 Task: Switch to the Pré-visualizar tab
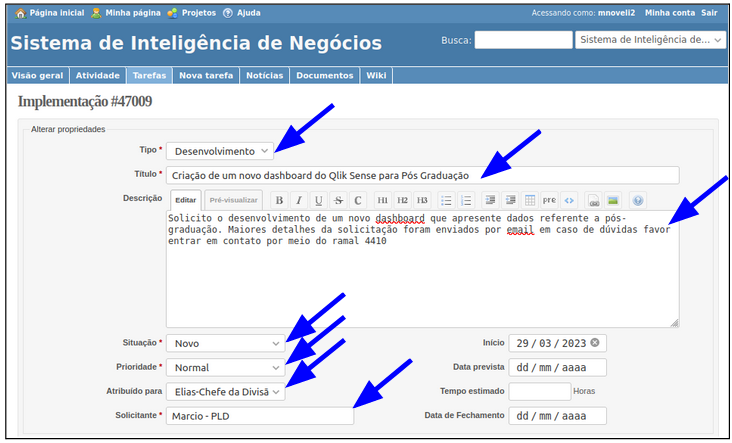[x=233, y=200]
